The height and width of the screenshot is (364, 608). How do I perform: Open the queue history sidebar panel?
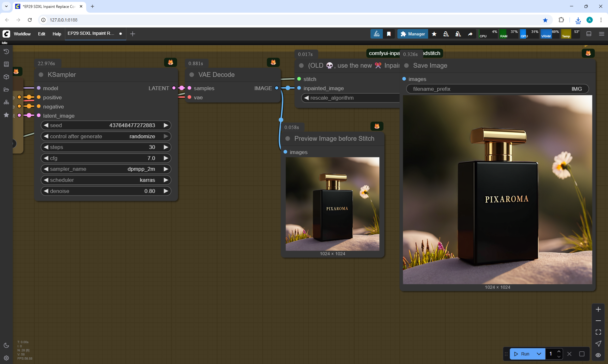pyautogui.click(x=6, y=52)
